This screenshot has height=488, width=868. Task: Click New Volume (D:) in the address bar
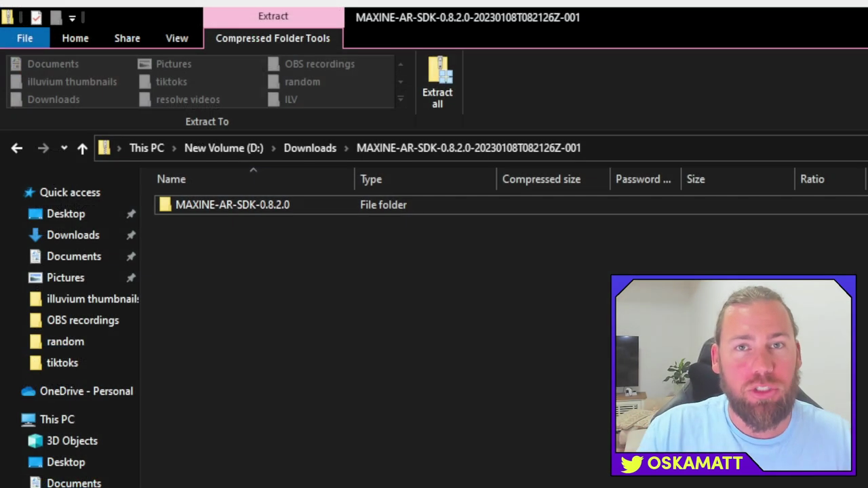click(224, 148)
